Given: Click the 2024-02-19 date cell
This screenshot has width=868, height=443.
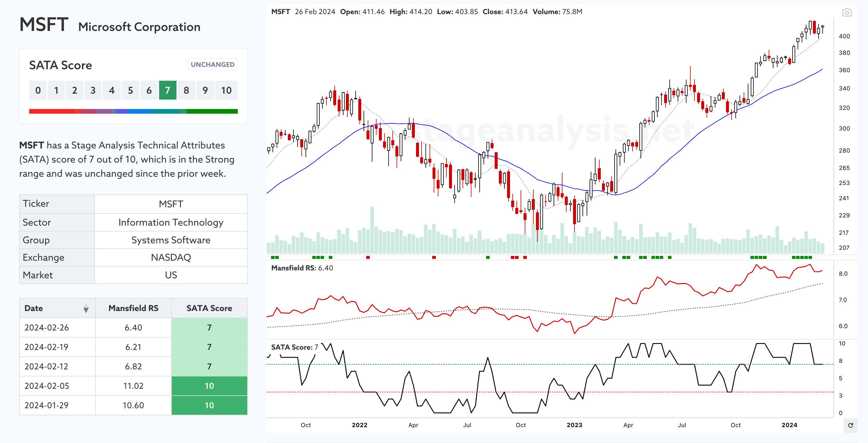Looking at the screenshot, I should 58,347.
